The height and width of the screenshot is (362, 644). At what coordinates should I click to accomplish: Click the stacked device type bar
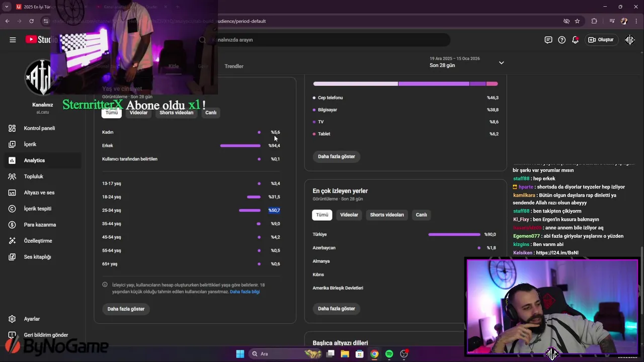406,83
